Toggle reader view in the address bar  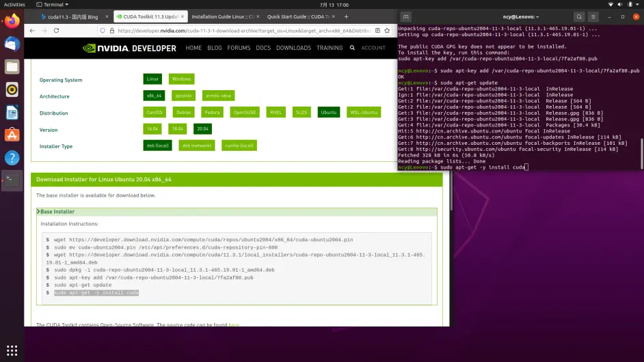click(x=377, y=30)
